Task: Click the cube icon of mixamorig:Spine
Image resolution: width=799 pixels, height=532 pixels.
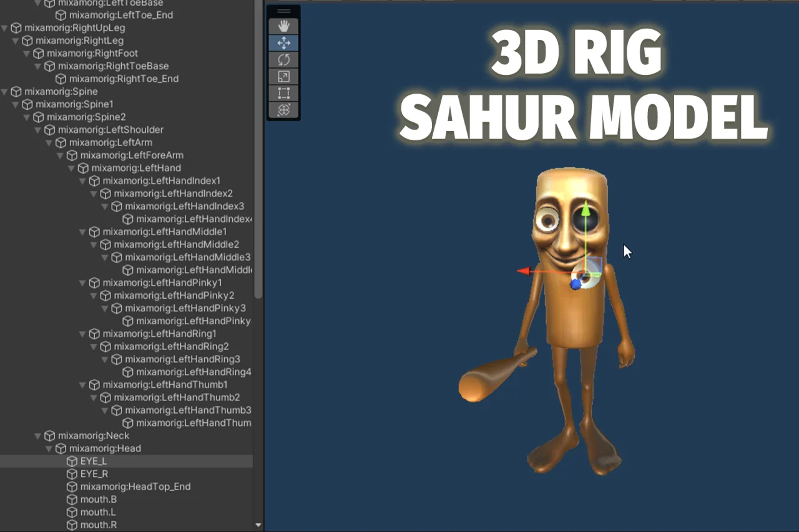Action: [x=16, y=92]
